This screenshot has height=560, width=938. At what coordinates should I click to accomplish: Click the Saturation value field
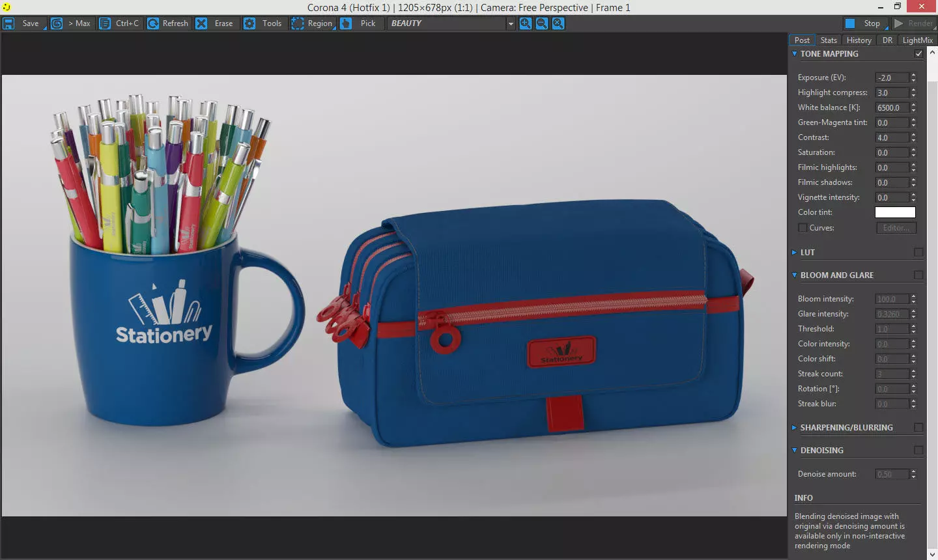tap(892, 152)
